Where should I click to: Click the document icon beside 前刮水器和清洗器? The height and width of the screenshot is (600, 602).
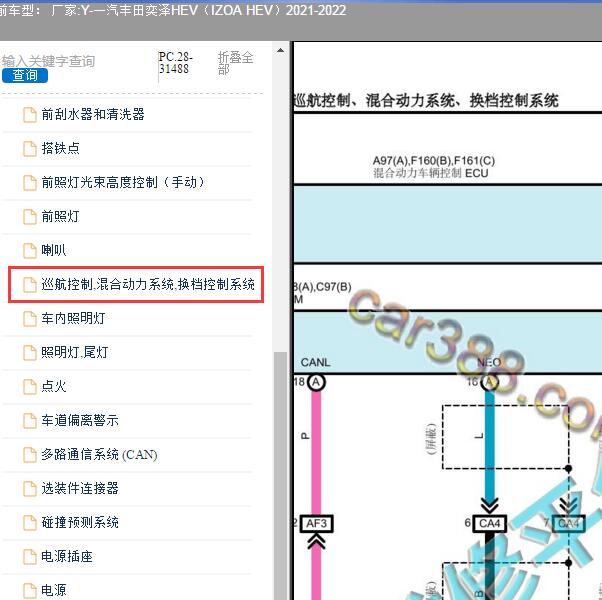(x=30, y=115)
